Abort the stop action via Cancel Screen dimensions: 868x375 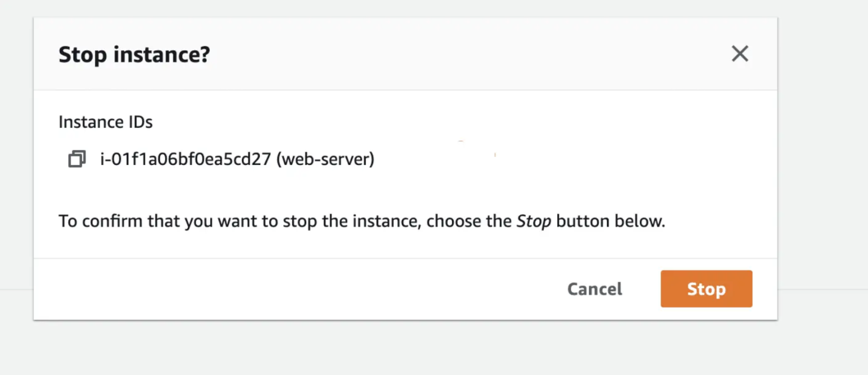(x=594, y=289)
